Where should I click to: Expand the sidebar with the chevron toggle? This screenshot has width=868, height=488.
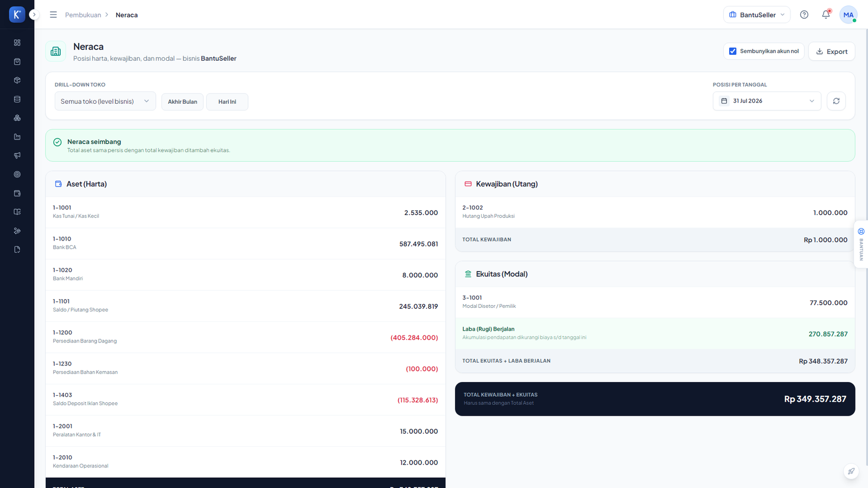[x=34, y=15]
